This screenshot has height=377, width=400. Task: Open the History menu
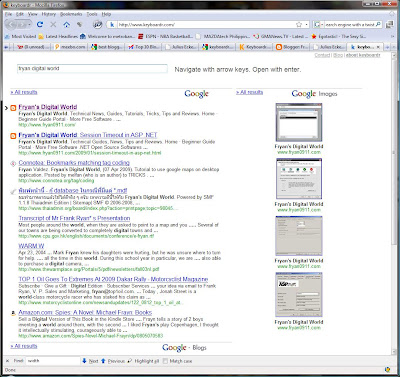point(49,14)
